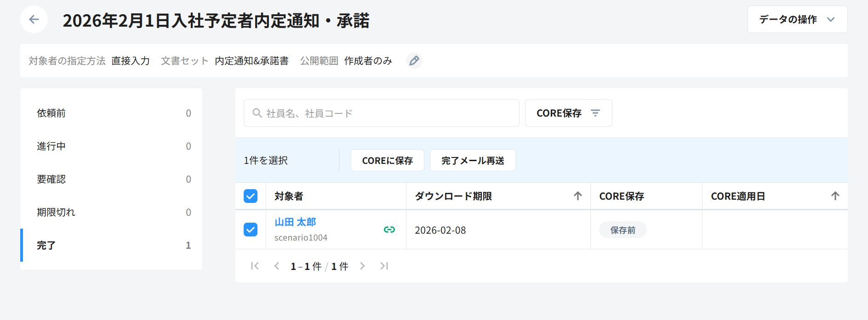Go to first page of results

coord(255,266)
